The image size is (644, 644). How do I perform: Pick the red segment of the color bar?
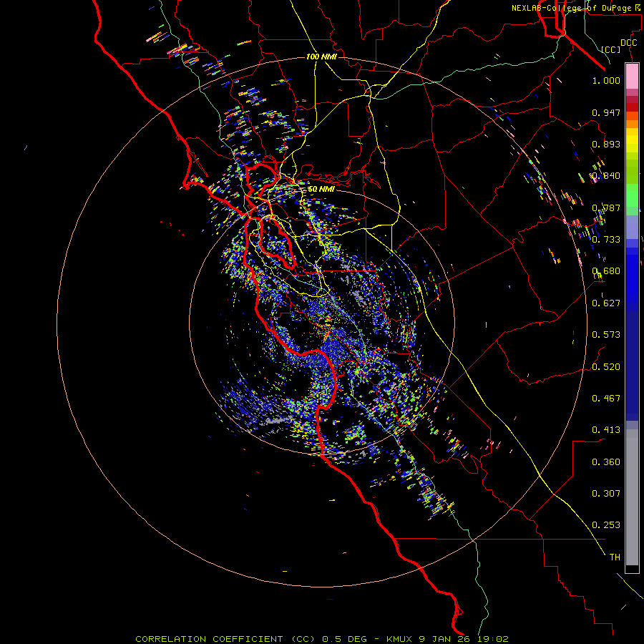click(x=632, y=107)
